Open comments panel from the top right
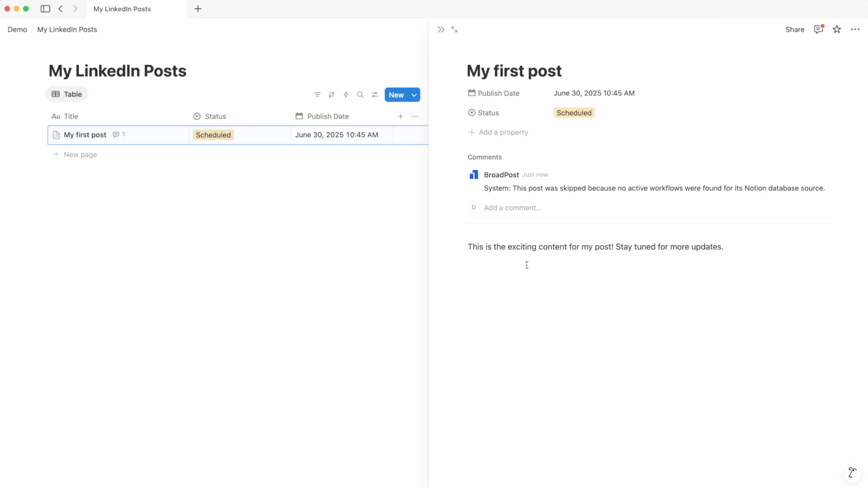The image size is (868, 488). coord(819,29)
